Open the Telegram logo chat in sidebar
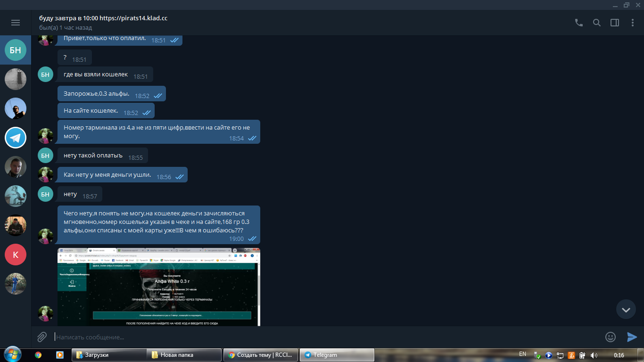This screenshot has height=362, width=644. [x=16, y=138]
